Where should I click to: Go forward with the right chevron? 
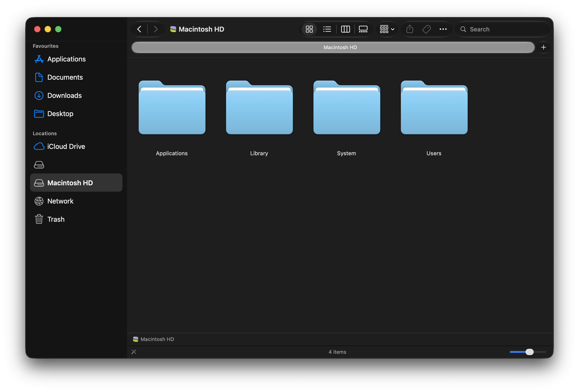(156, 29)
